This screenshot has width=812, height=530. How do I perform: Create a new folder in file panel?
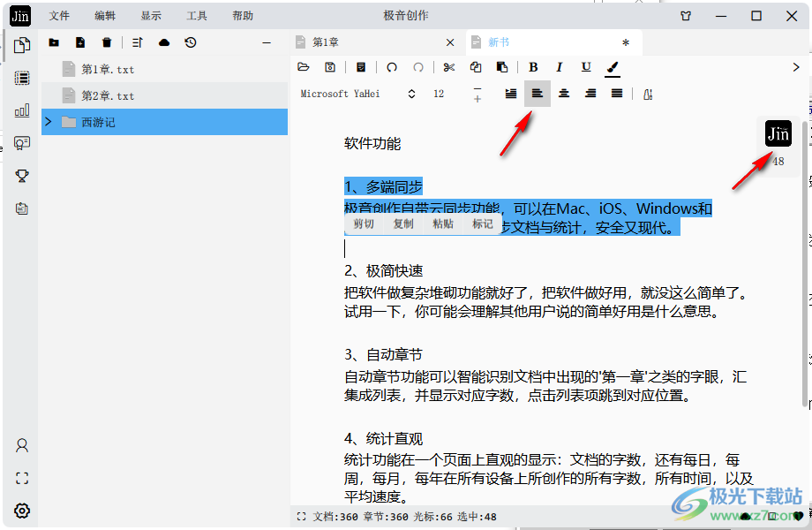(x=54, y=42)
